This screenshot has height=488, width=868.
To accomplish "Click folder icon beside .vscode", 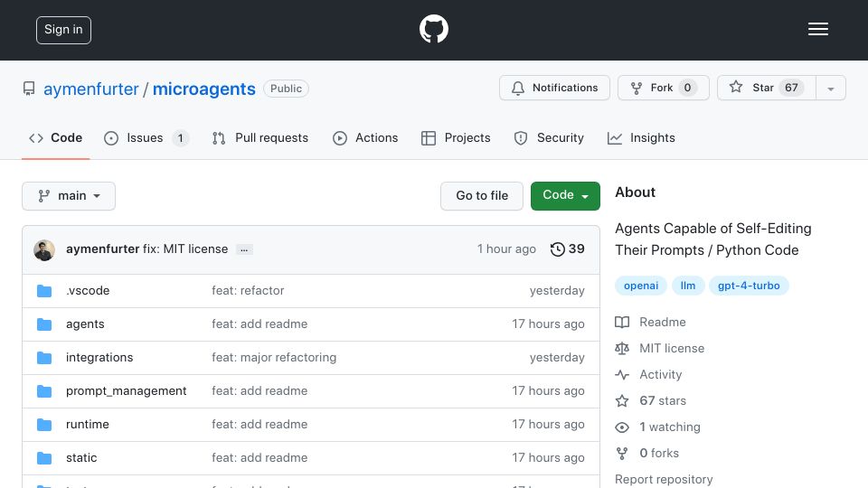I will 44,291.
